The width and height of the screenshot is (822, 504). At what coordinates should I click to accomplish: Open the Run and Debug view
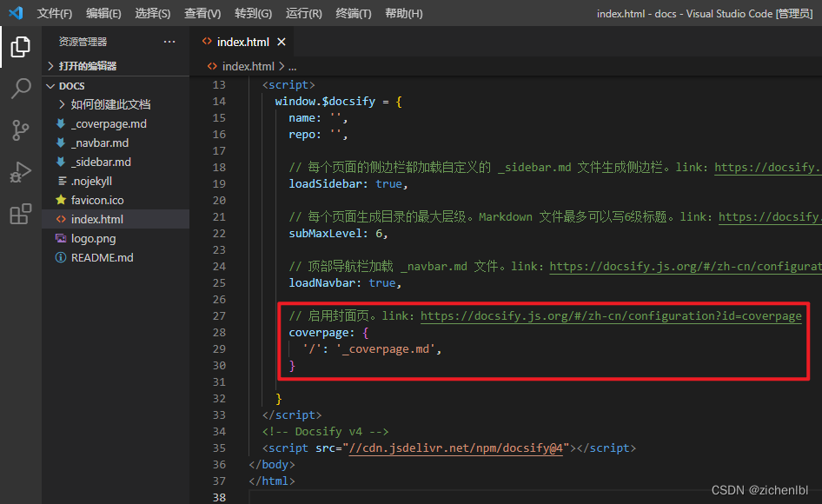(x=21, y=172)
